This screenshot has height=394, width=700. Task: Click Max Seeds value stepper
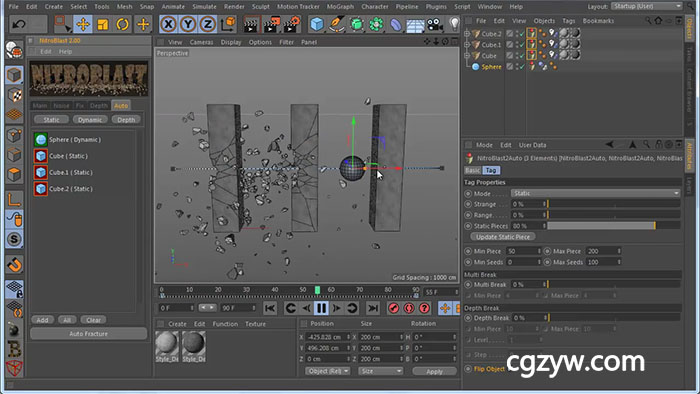coord(619,262)
